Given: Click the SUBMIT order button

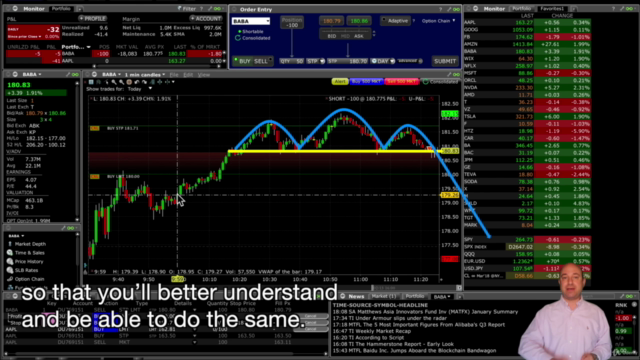Looking at the screenshot, I should click(x=445, y=61).
